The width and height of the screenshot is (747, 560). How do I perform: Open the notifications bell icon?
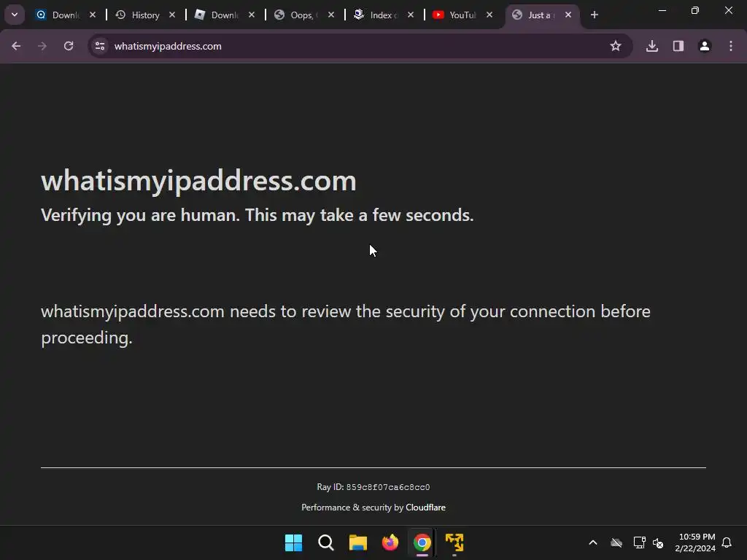point(727,542)
